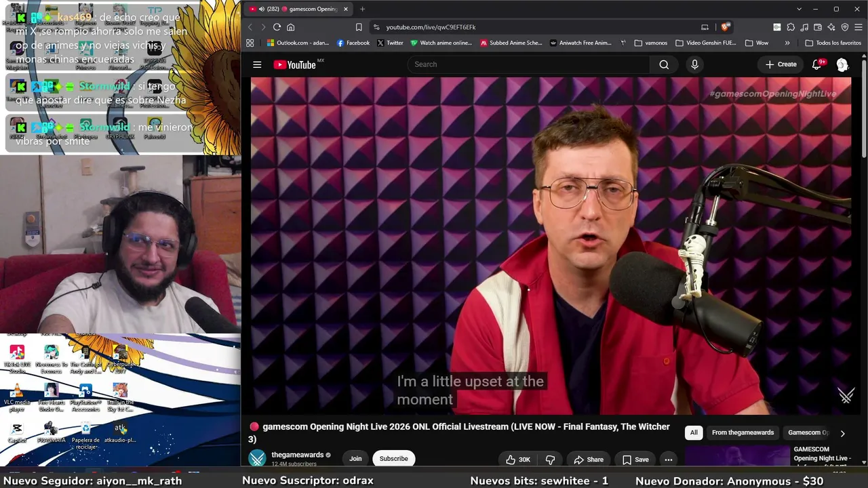Screen dimensions: 868x488
Task: Select the TikTok LIVE Studio desktop shortcut
Action: 17,359
